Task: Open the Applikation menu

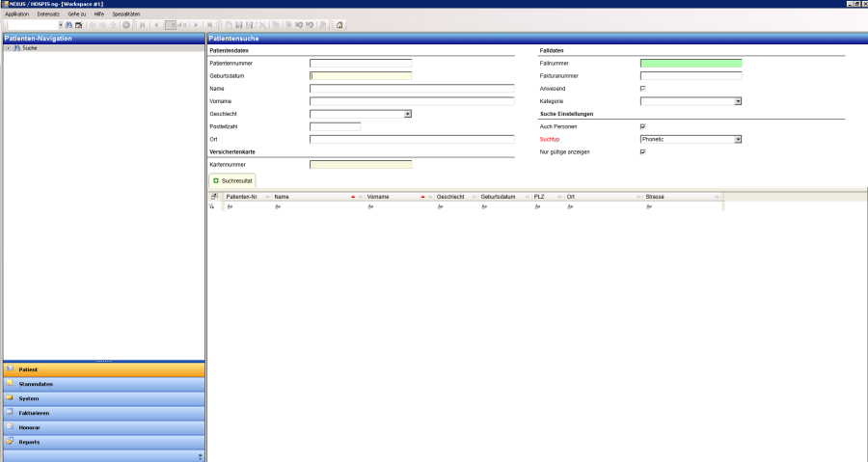Action: 16,14
